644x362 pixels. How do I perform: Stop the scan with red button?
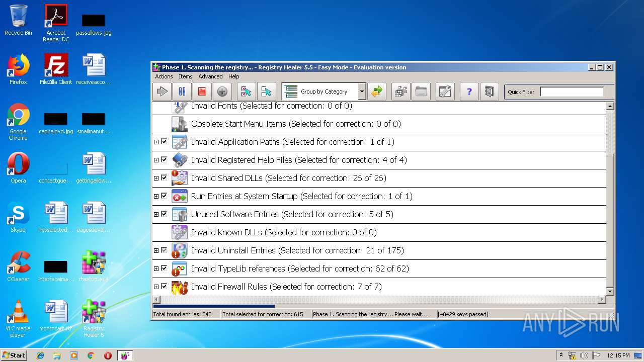click(x=202, y=92)
